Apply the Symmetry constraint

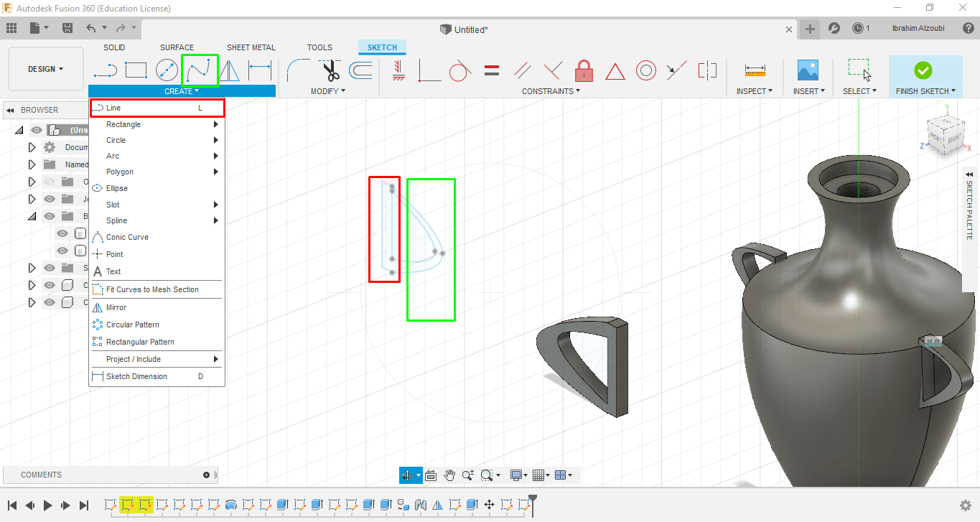click(707, 70)
